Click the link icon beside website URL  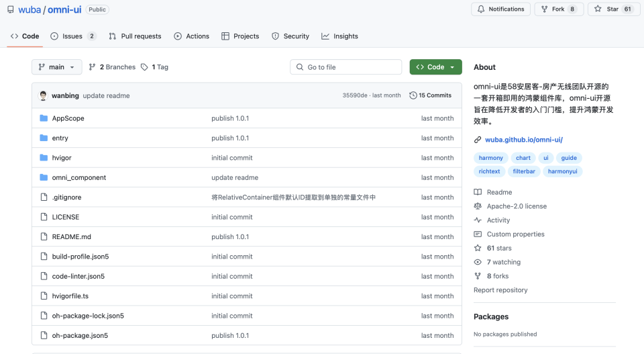point(477,140)
